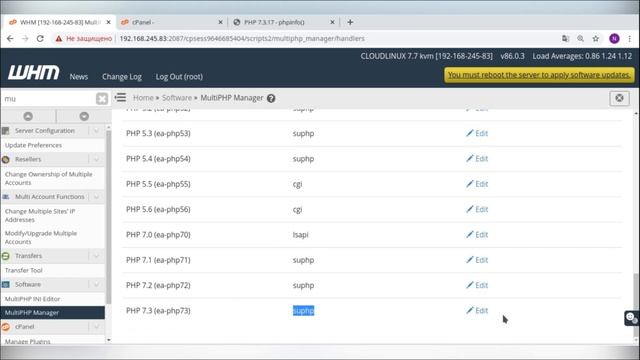Click the zoom magnifier icon in address bar
Image resolution: width=640 pixels, height=360 pixels.
[x=580, y=38]
